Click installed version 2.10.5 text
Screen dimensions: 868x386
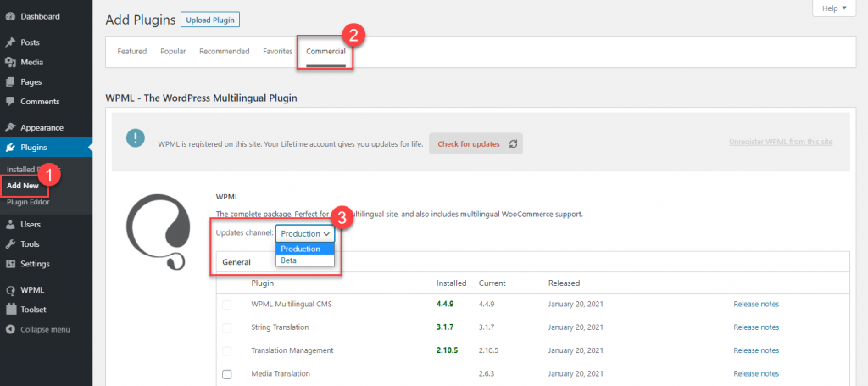tap(448, 350)
